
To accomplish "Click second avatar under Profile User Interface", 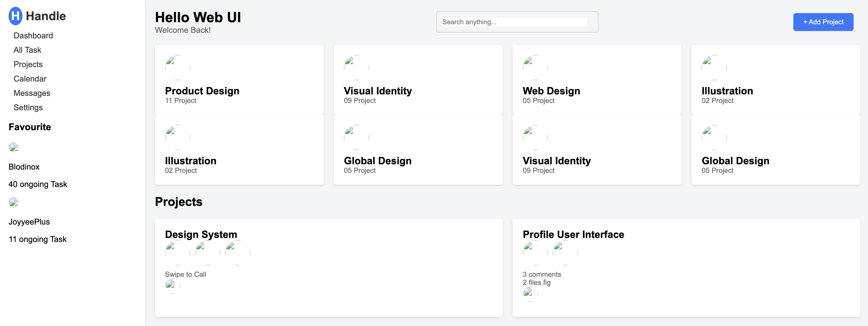I will [565, 253].
